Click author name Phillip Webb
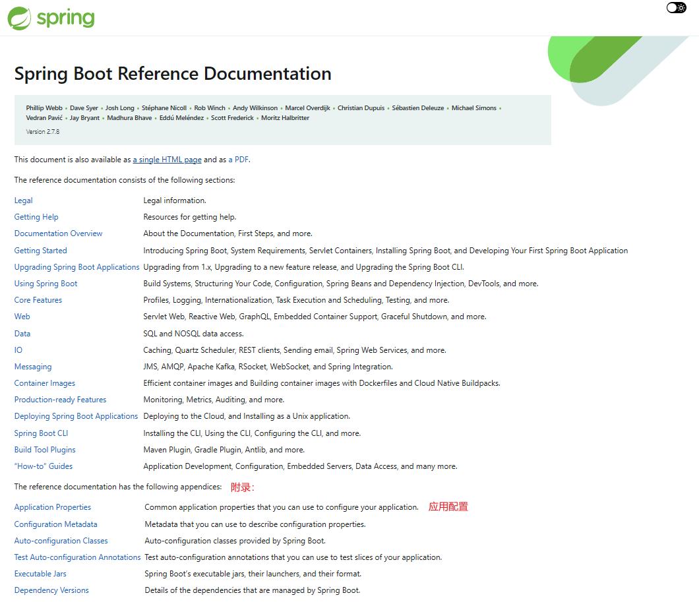Viewport: 699px width, 616px height. coord(44,108)
